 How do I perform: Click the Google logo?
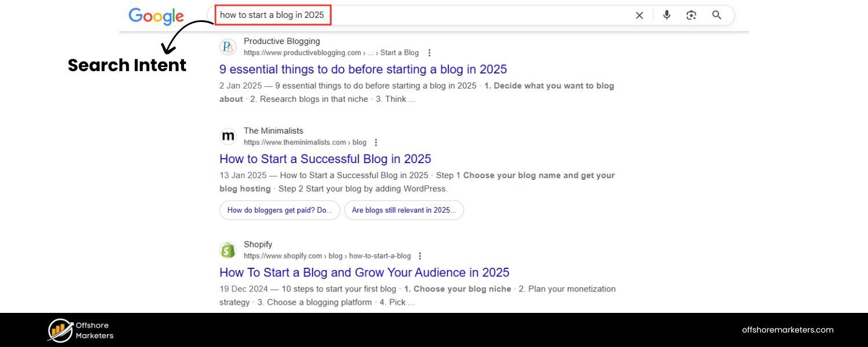[x=156, y=16]
